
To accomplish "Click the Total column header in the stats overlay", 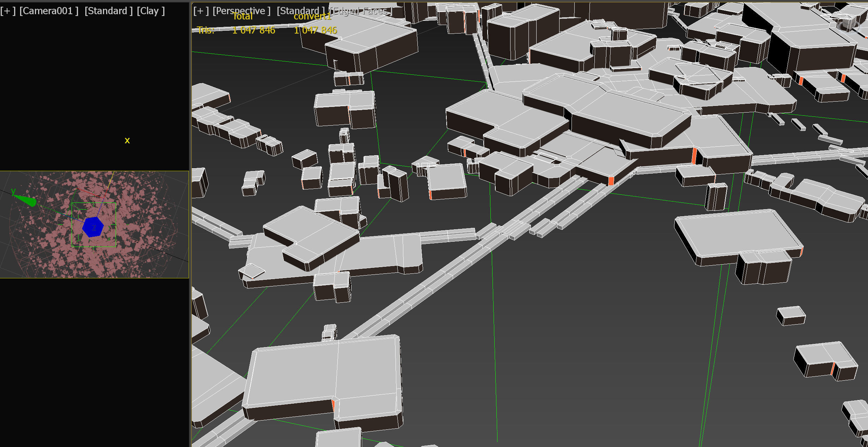I will pyautogui.click(x=243, y=16).
